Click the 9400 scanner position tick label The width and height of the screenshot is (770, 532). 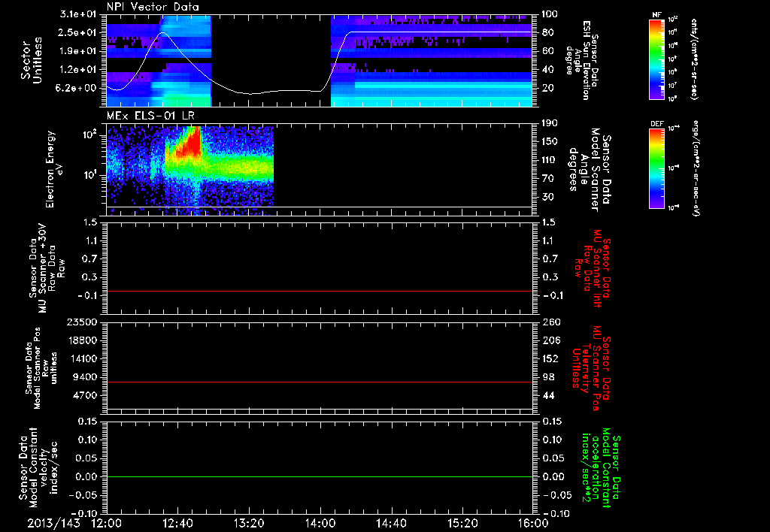coord(84,377)
